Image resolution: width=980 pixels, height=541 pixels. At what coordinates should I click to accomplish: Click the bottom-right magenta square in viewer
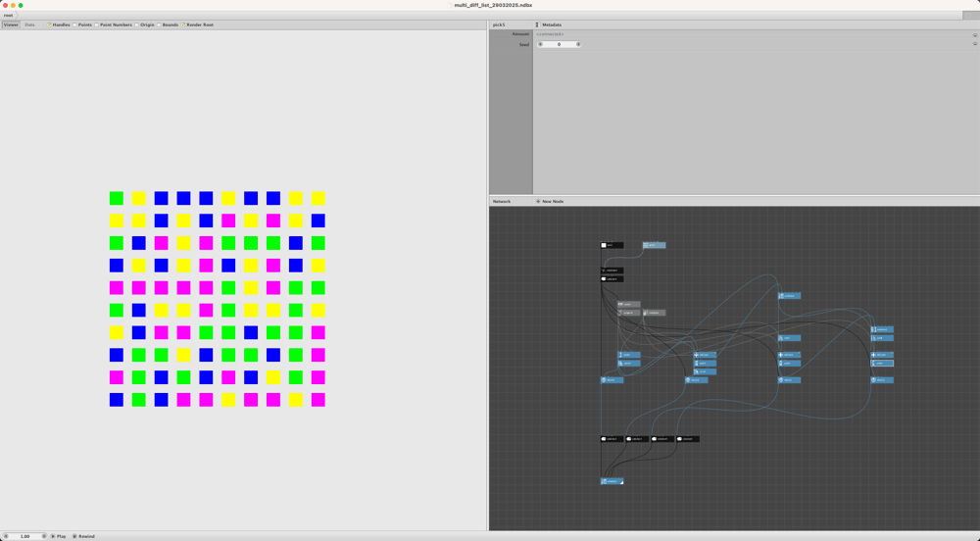(x=318, y=400)
